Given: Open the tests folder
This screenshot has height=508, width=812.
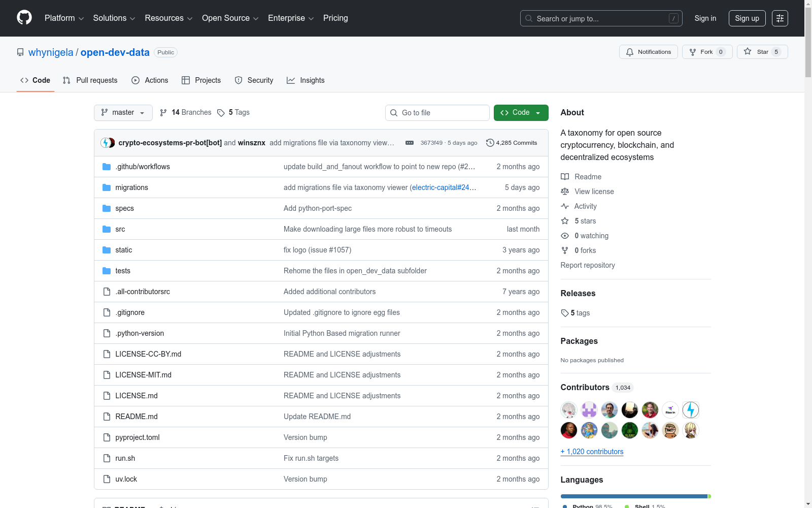Looking at the screenshot, I should click(x=123, y=271).
